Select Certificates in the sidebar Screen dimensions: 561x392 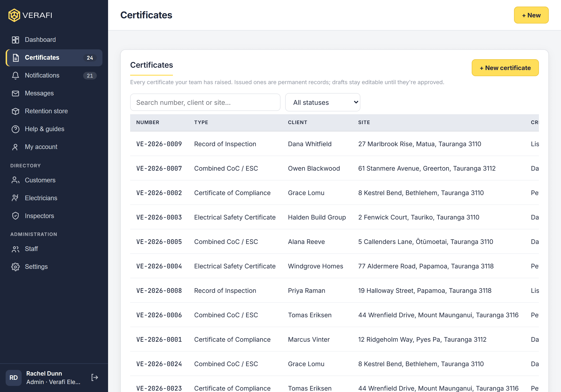pyautogui.click(x=54, y=58)
